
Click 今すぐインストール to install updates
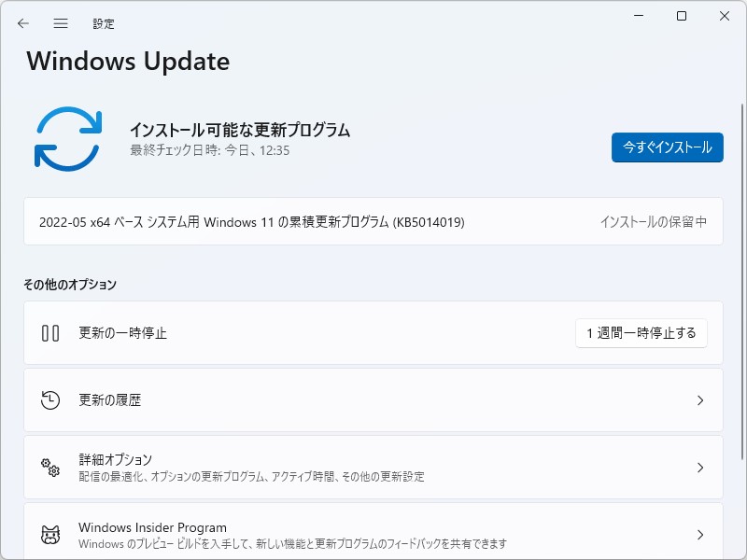pos(667,147)
